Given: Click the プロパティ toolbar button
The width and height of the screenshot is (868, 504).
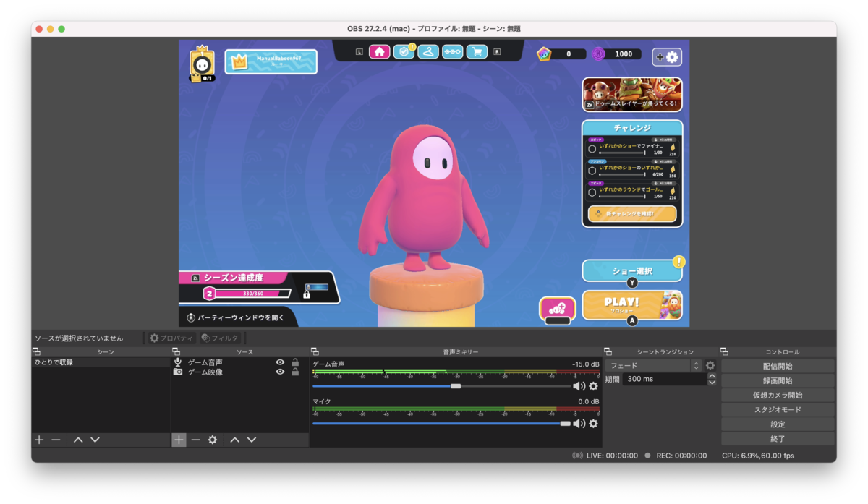Looking at the screenshot, I should click(171, 338).
